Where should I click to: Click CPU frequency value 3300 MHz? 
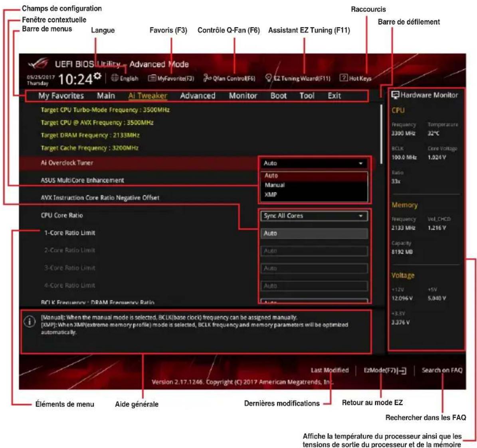[x=404, y=133]
